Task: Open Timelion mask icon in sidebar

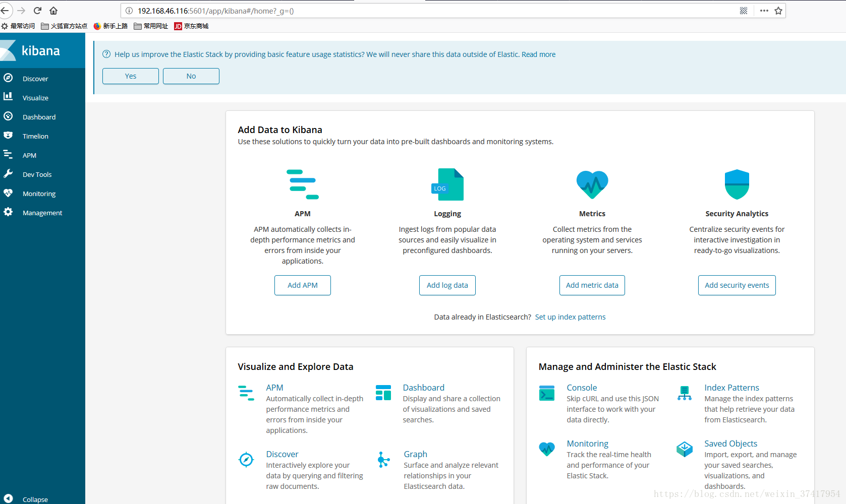Action: point(8,135)
